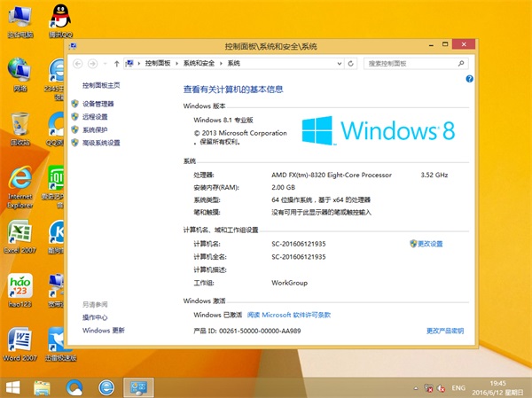
Task: Select the 系统和安全 breadcrumb item
Action: tap(199, 64)
